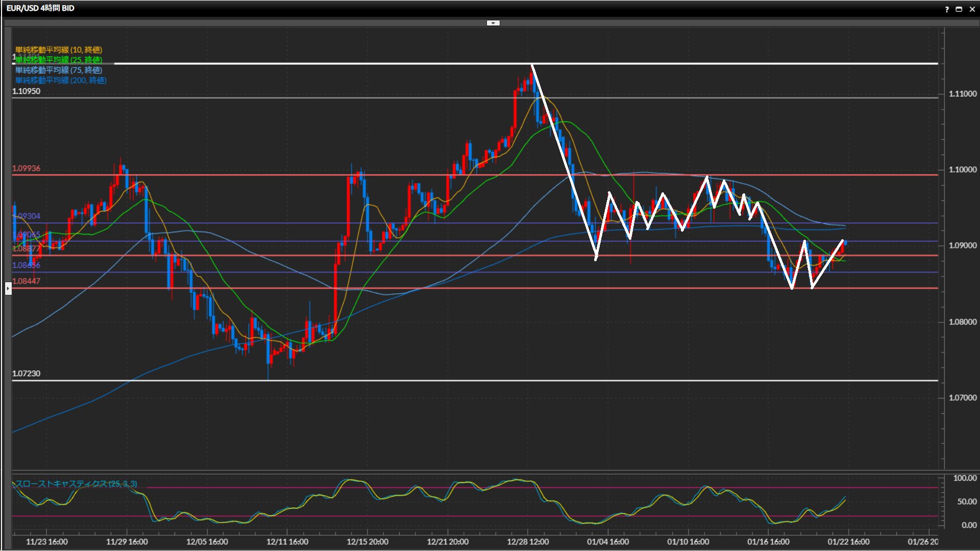
Task: Click the purple 1.09304 line label
Action: click(x=27, y=216)
